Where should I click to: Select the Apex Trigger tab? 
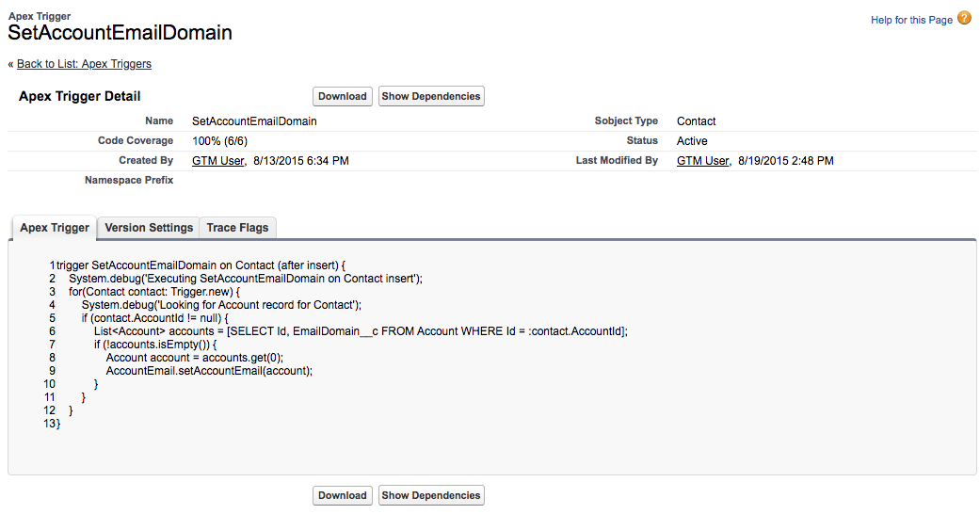point(55,228)
